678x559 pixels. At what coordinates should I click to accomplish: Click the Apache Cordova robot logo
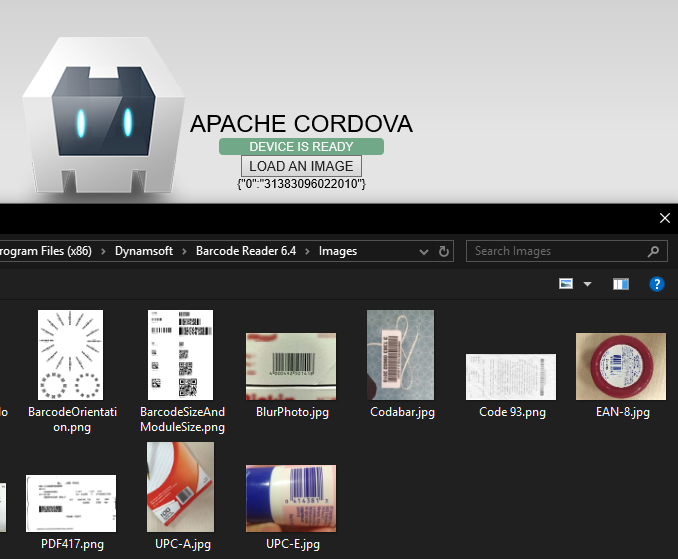[x=103, y=117]
